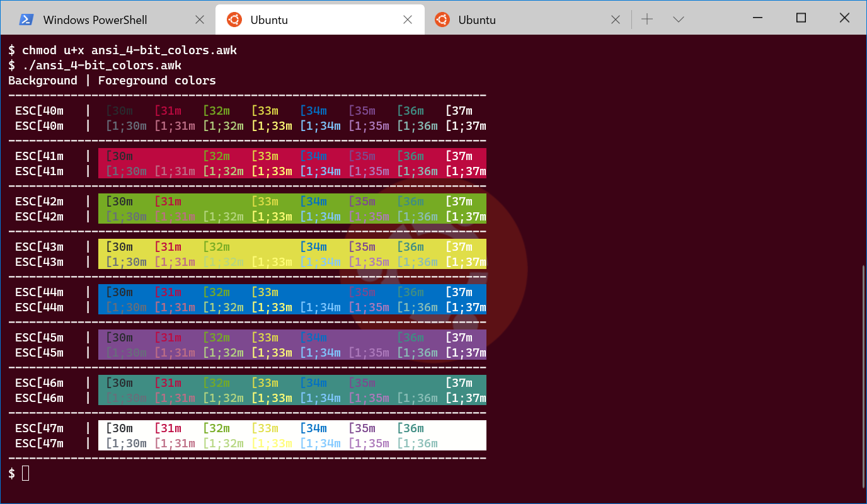This screenshot has height=504, width=867.
Task: Click the ./ansi_4-bit_colors.awk command line
Action: (x=95, y=65)
